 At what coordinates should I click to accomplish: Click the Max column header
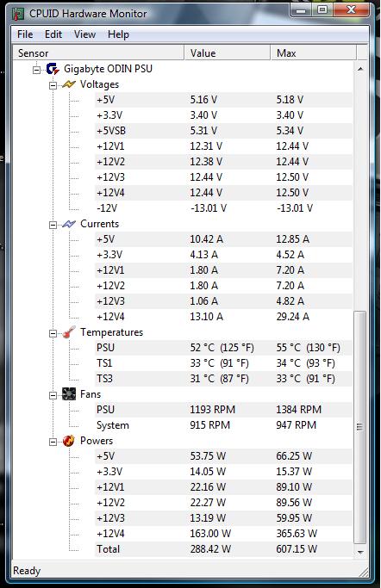313,53
